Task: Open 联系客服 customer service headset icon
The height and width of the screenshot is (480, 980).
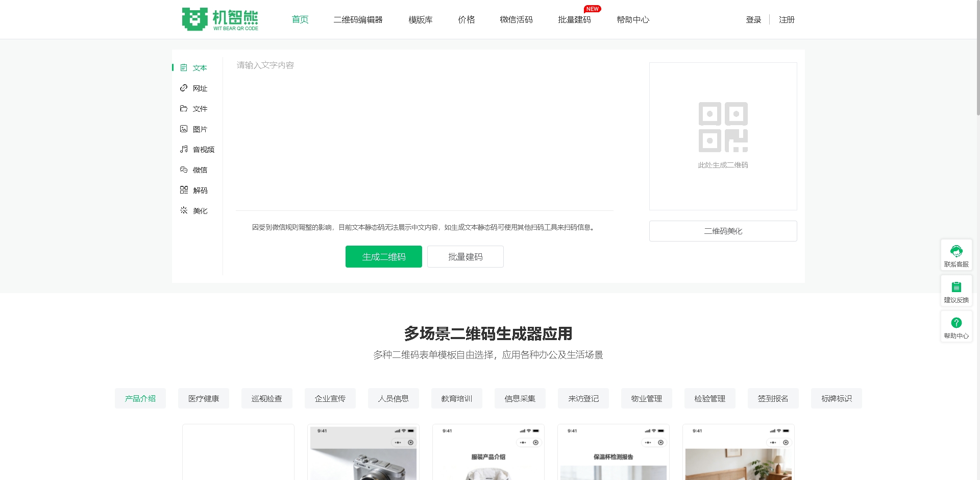Action: 957,251
